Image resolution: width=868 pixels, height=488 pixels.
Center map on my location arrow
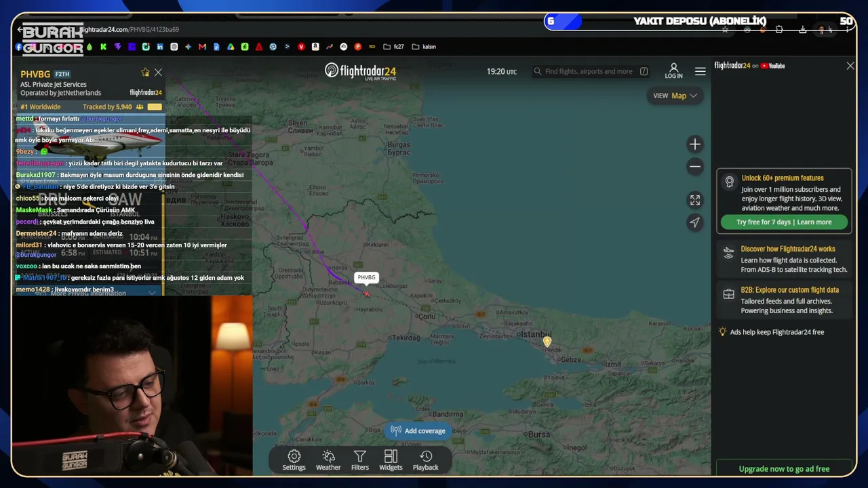click(x=695, y=222)
